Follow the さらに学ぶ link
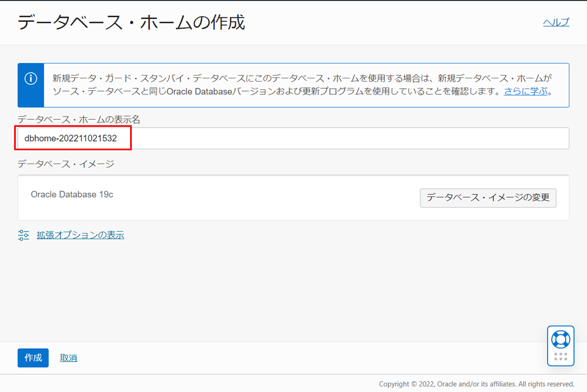The image size is (587, 392). (525, 91)
